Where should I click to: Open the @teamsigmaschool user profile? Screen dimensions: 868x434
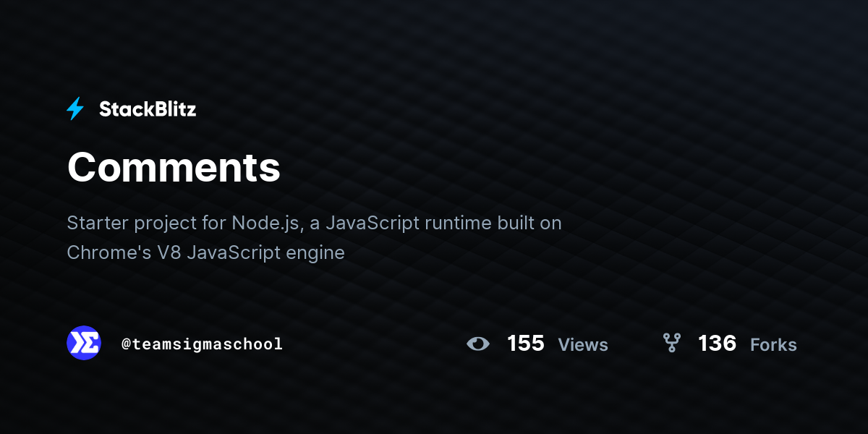tap(202, 344)
